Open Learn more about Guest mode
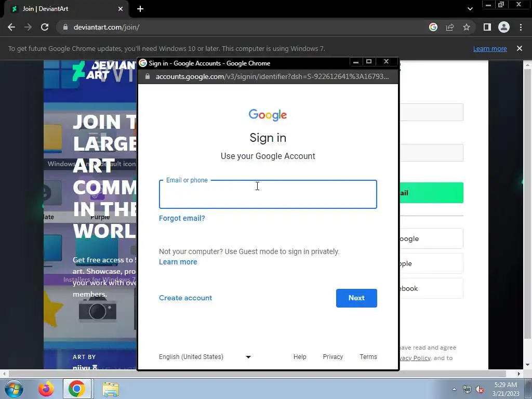This screenshot has width=532, height=399. pos(178,262)
